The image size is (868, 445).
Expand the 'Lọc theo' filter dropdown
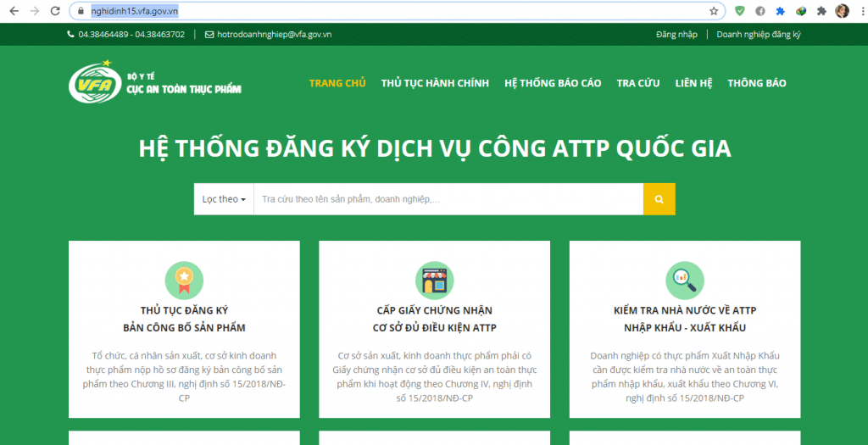224,199
